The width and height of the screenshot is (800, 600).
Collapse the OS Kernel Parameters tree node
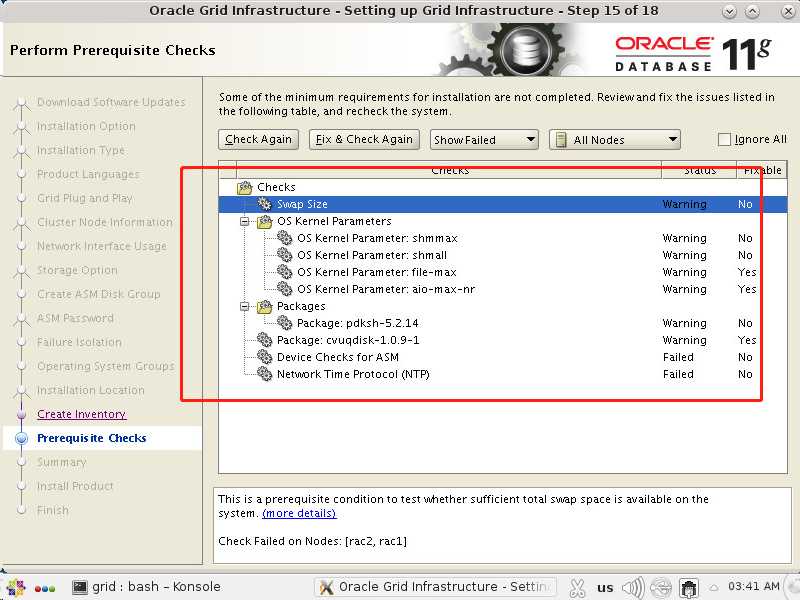coord(245,221)
